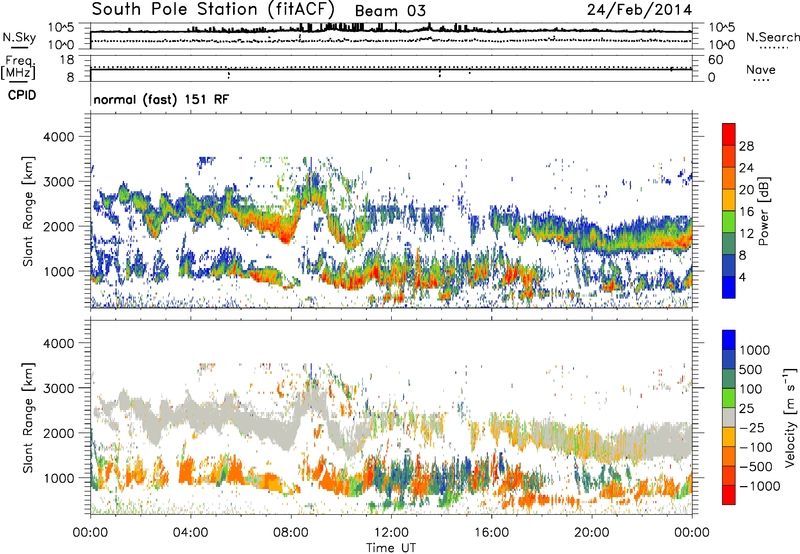This screenshot has height=554, width=800.
Task: Click the 'Time UT' axis label
Action: click(x=391, y=547)
